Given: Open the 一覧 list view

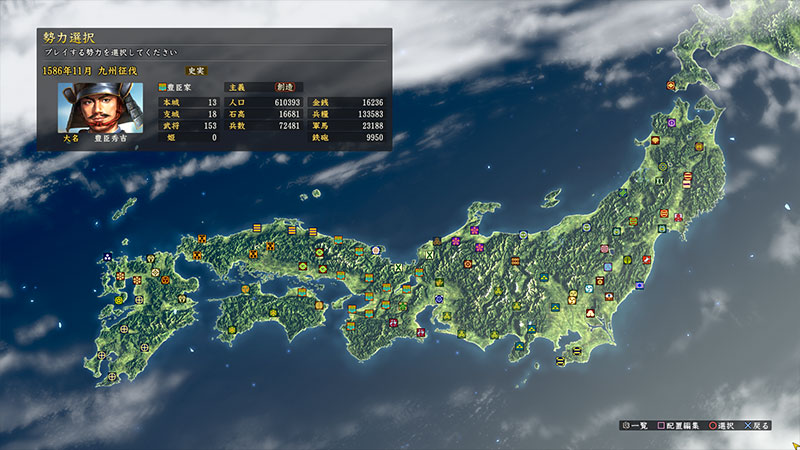Looking at the screenshot, I should tap(635, 426).
